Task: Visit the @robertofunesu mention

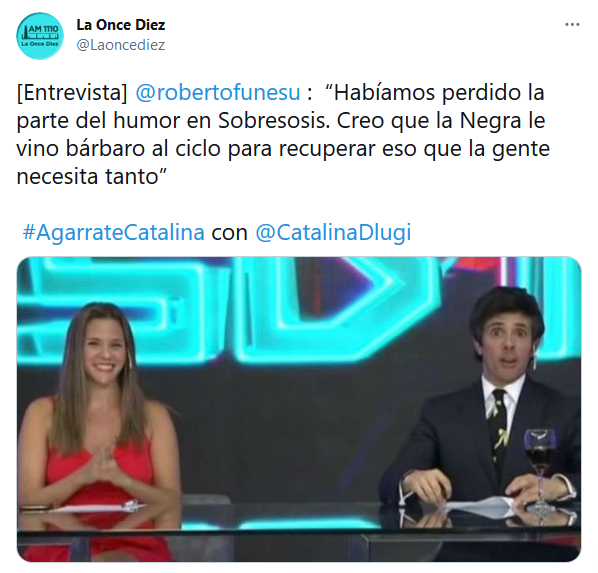Action: click(x=218, y=93)
